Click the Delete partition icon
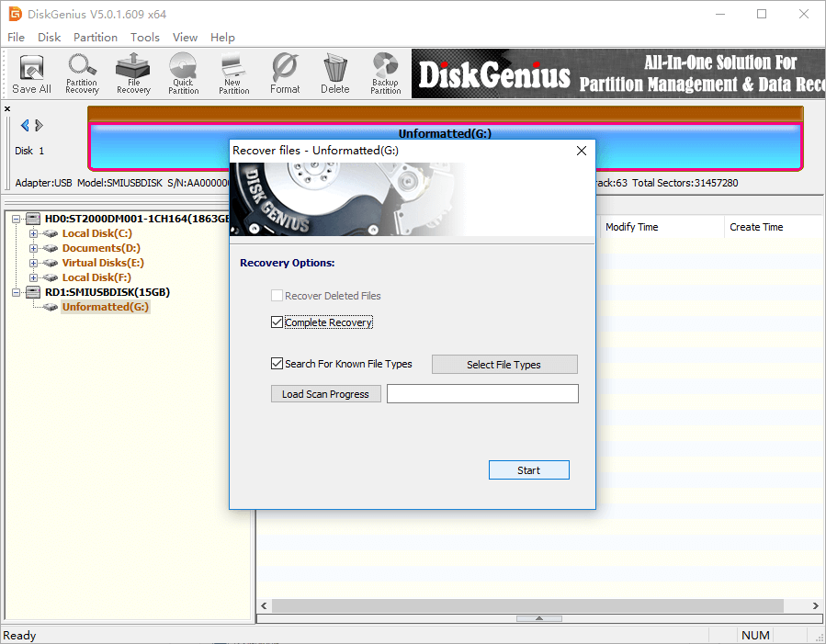 [335, 74]
